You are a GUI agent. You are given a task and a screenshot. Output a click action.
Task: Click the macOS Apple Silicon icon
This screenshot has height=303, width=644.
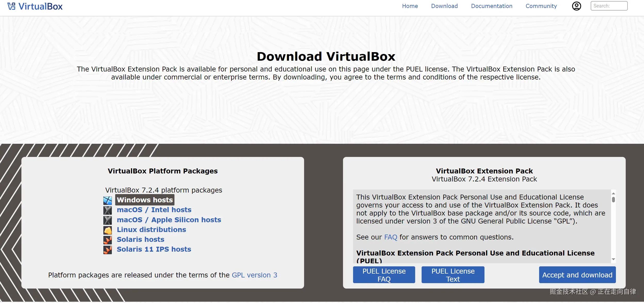pyautogui.click(x=107, y=220)
